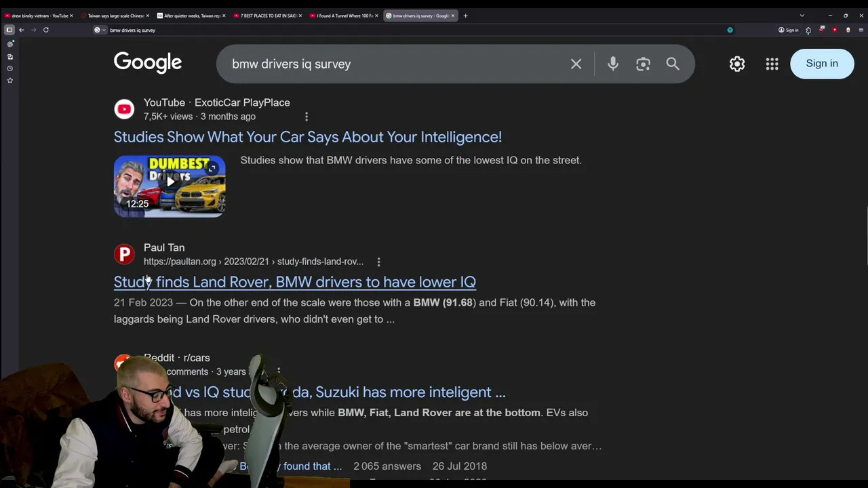Click the paultan.org URL breadcrumb
The width and height of the screenshot is (868, 488).
click(x=254, y=262)
